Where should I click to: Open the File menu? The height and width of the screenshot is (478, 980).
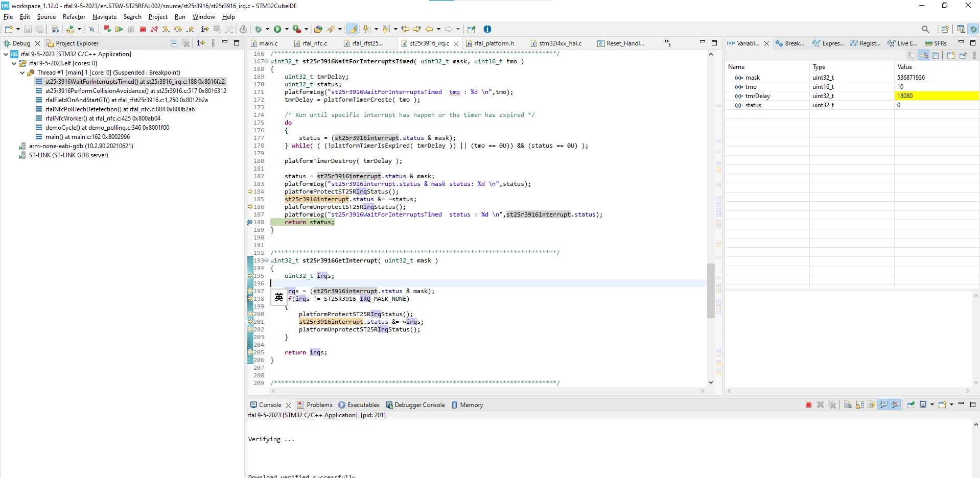8,17
